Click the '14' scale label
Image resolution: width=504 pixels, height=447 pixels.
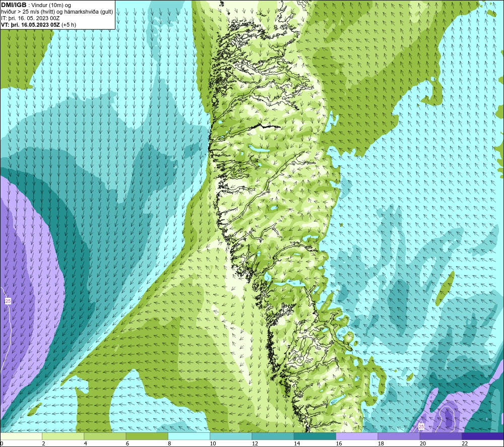click(x=297, y=443)
